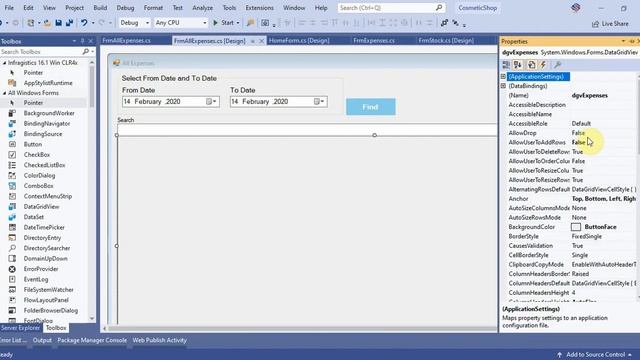Switch to the FrmStock.cs [Design] tab

[446, 40]
